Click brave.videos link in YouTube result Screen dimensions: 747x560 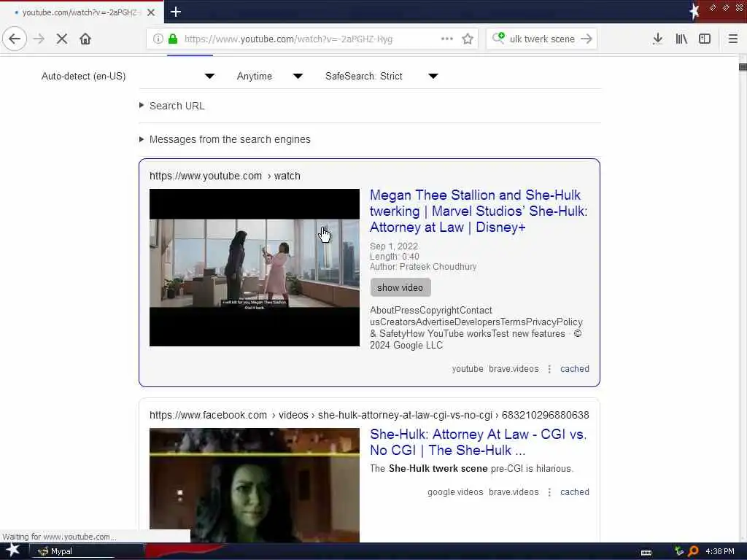[514, 368]
